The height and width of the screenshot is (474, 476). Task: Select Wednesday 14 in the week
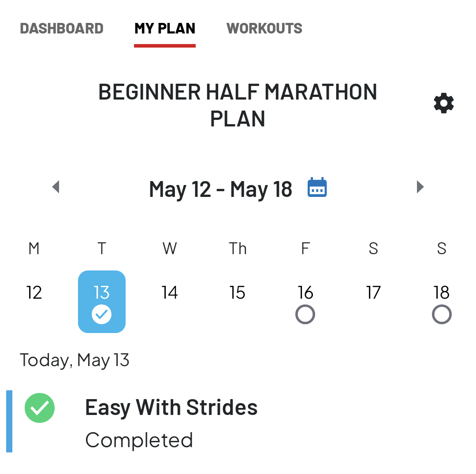tap(169, 293)
